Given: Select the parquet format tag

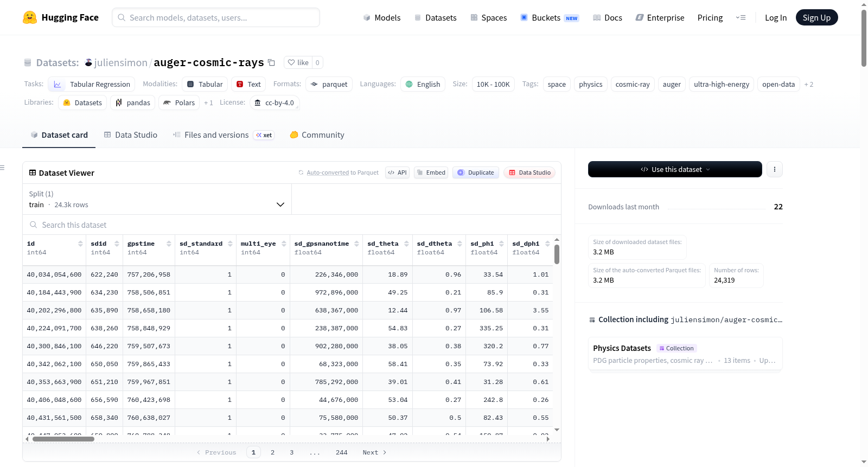Looking at the screenshot, I should point(329,84).
